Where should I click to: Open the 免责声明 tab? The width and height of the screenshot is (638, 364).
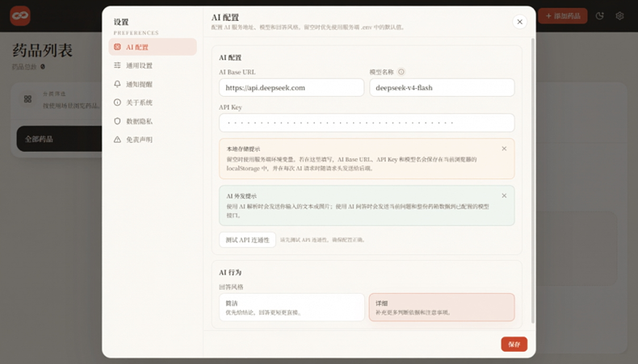pos(153,140)
